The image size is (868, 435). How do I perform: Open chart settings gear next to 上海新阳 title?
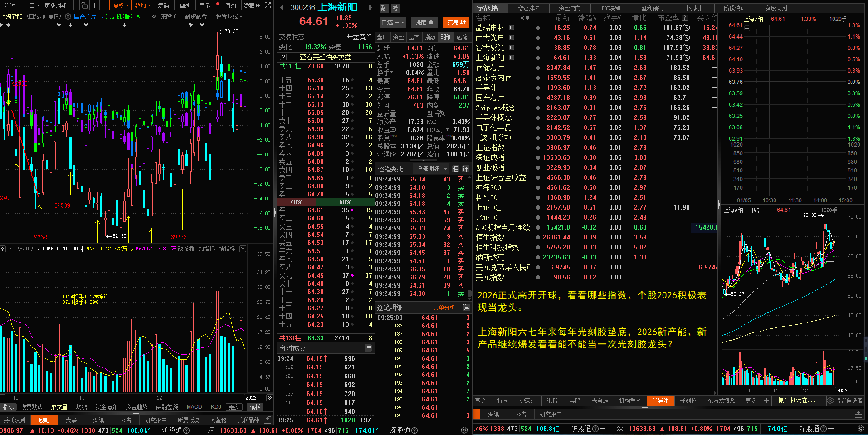click(68, 16)
